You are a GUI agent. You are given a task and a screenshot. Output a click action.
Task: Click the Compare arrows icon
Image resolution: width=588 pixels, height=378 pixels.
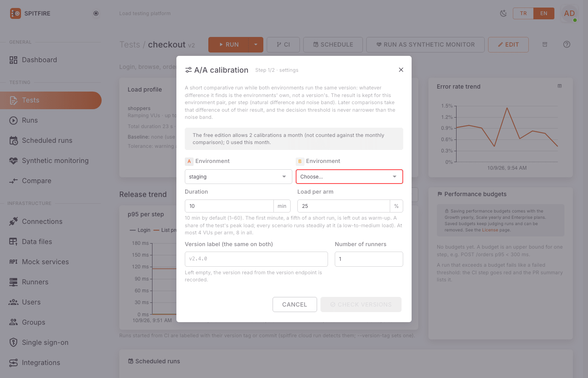pyautogui.click(x=13, y=181)
